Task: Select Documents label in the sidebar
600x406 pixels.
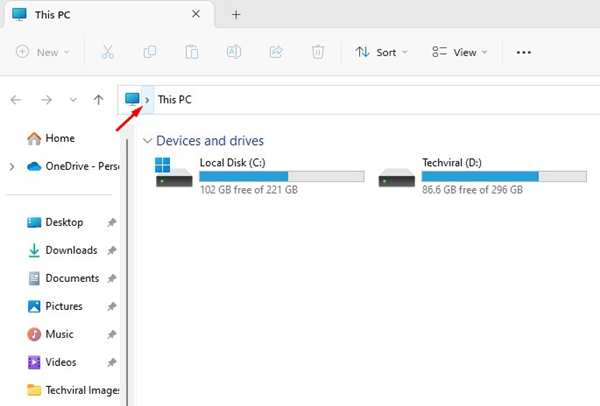Action: point(72,278)
